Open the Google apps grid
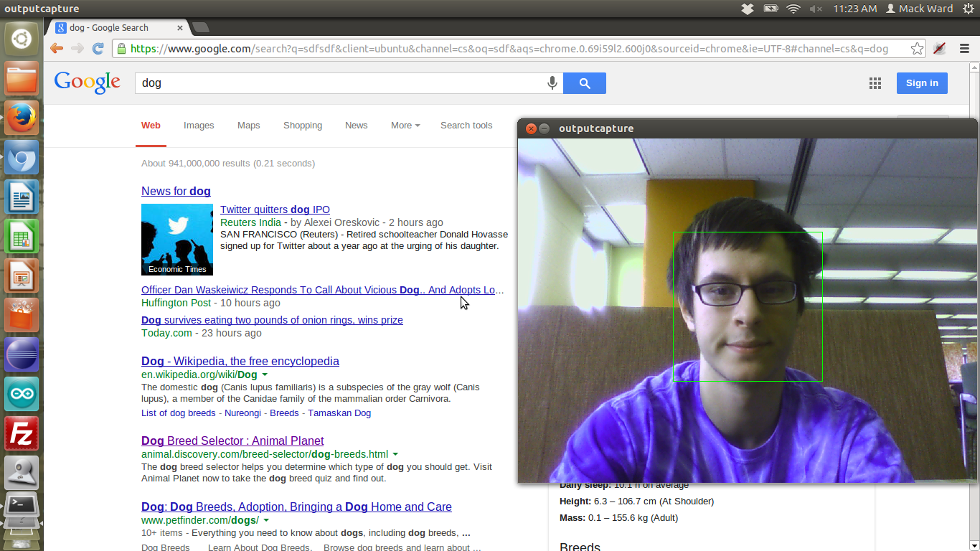 click(875, 83)
